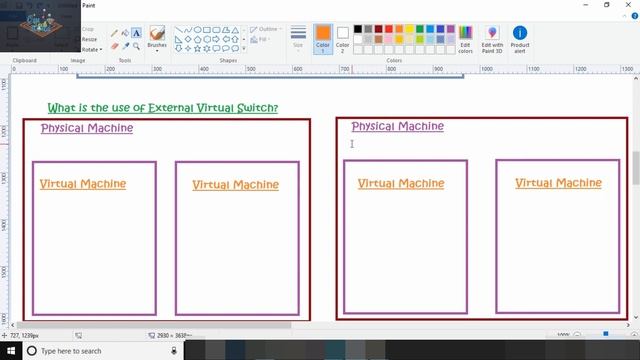Choose the Down arrow shape
The height and width of the screenshot is (360, 640).
point(179,49)
